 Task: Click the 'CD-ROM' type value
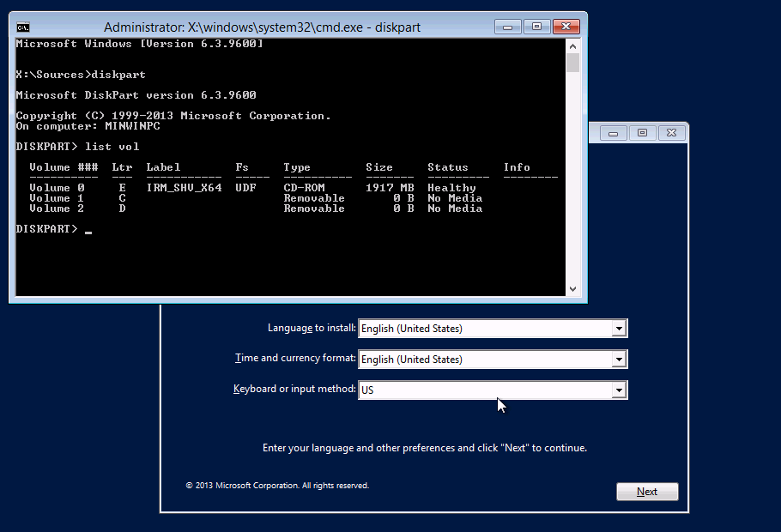click(x=304, y=188)
